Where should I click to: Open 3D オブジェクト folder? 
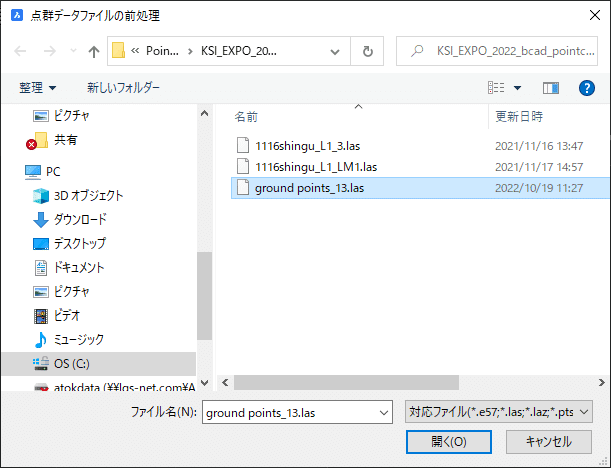click(78, 196)
